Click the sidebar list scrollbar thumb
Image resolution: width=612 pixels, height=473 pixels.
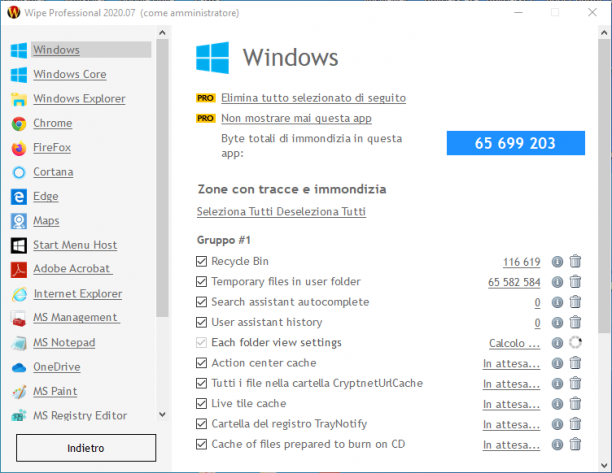[162, 178]
